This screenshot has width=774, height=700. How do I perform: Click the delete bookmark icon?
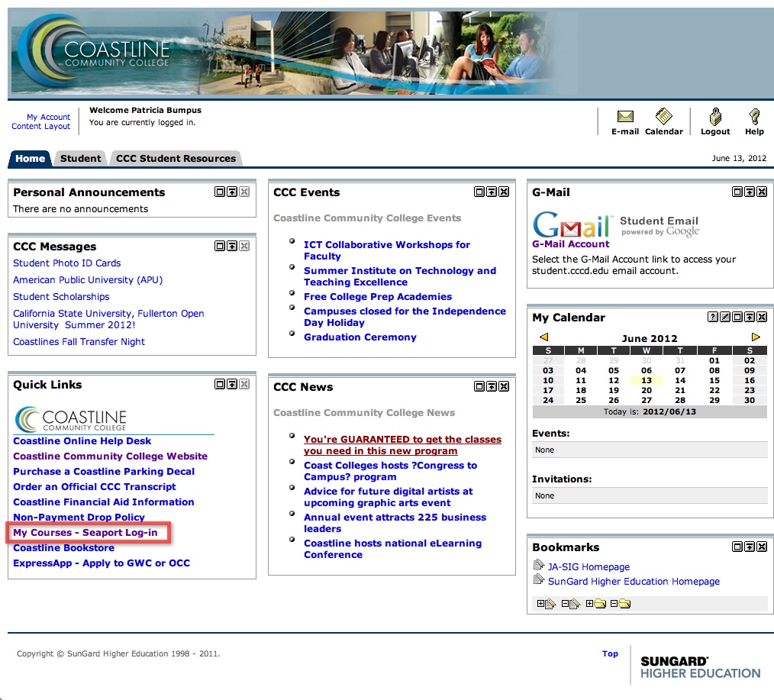[571, 603]
